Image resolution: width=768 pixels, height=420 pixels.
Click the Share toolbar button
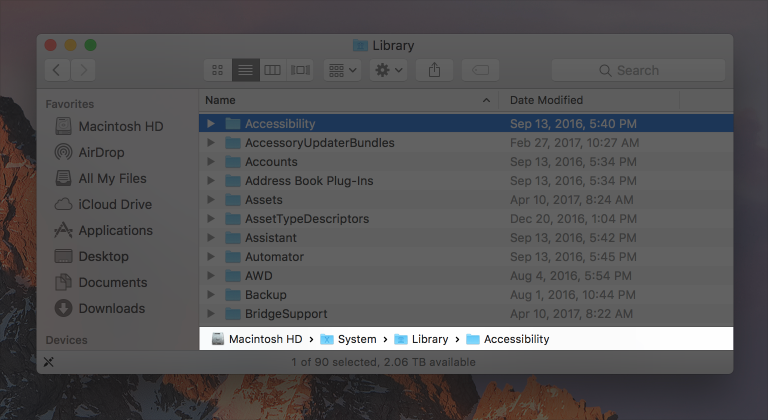point(434,70)
